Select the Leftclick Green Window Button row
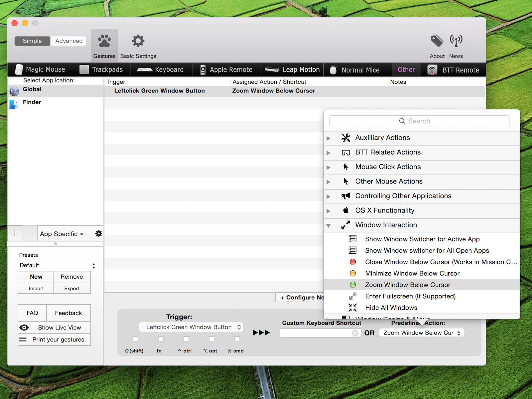 coord(295,91)
